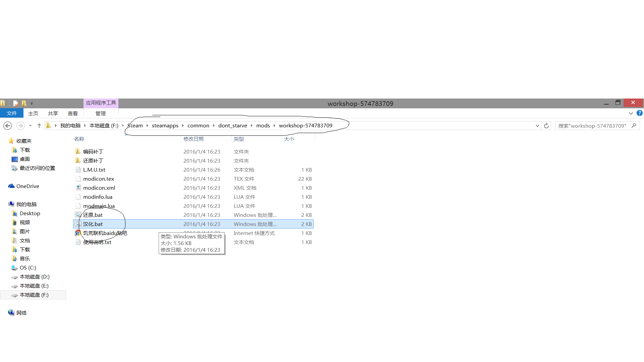The height and width of the screenshot is (362, 644).
Task: Switch to the 查看 ribbon tab
Action: (x=72, y=114)
